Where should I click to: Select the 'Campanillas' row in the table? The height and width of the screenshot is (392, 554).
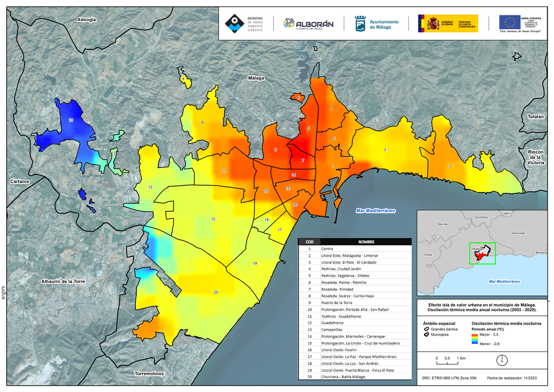click(355, 330)
